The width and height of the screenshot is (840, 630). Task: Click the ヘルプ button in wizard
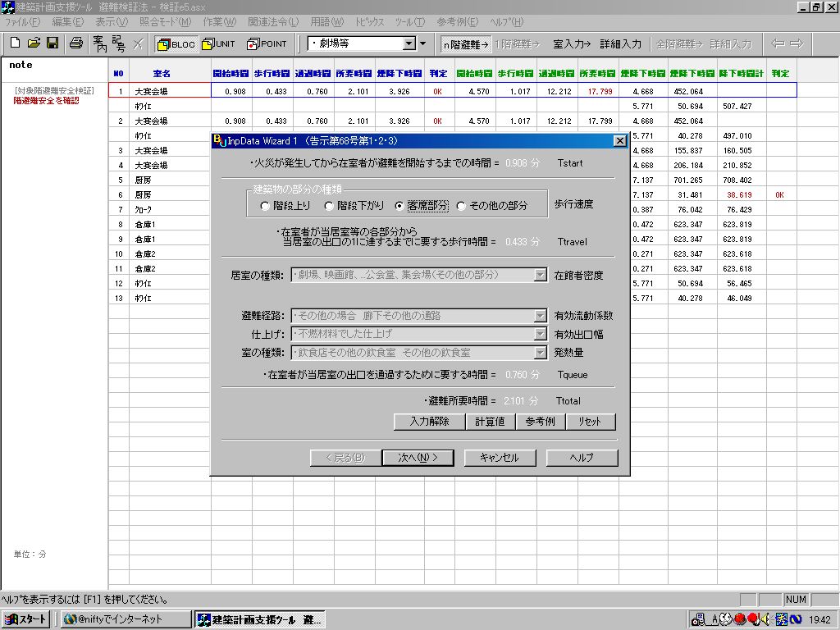point(582,458)
